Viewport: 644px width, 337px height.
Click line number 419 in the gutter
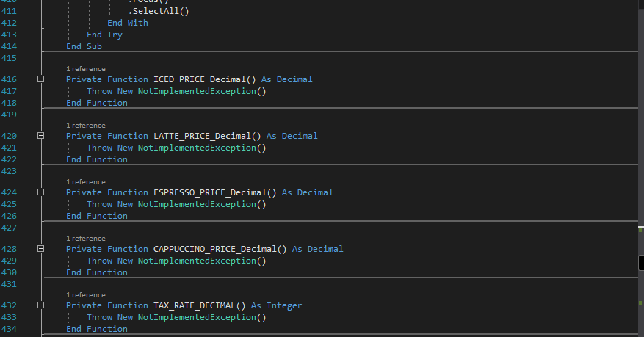(9, 115)
